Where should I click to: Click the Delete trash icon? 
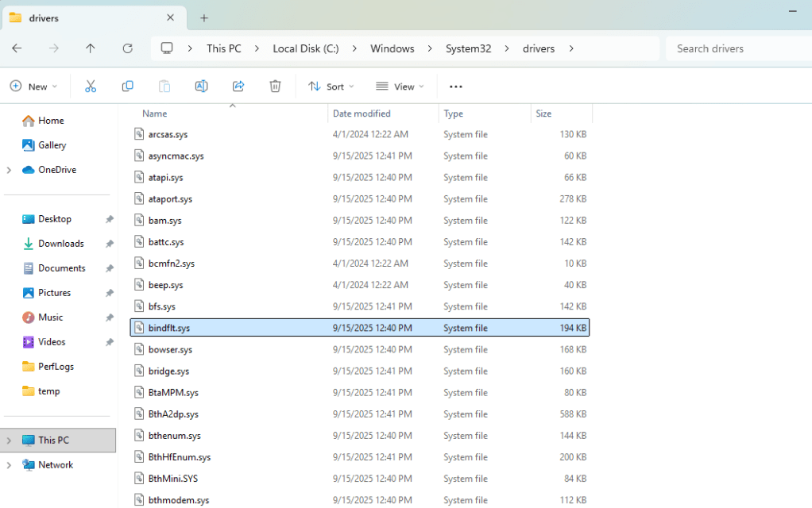pos(275,87)
